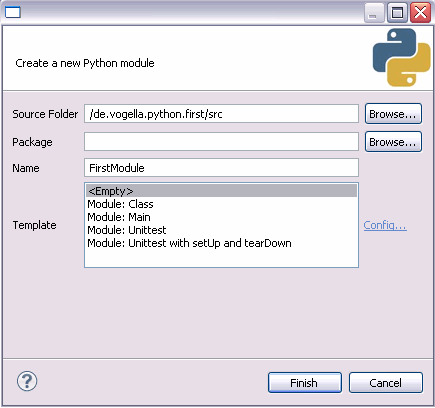Minimize the dialog window
435x408 pixels.
point(374,13)
